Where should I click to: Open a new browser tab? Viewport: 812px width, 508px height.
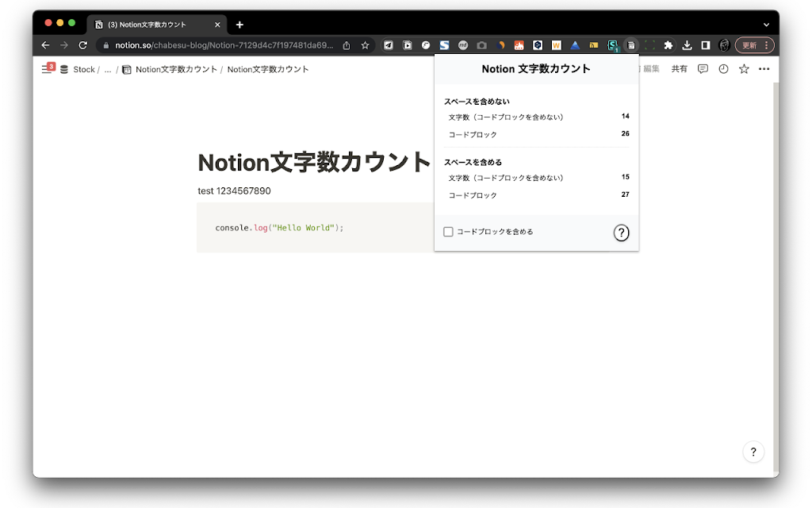(x=239, y=25)
